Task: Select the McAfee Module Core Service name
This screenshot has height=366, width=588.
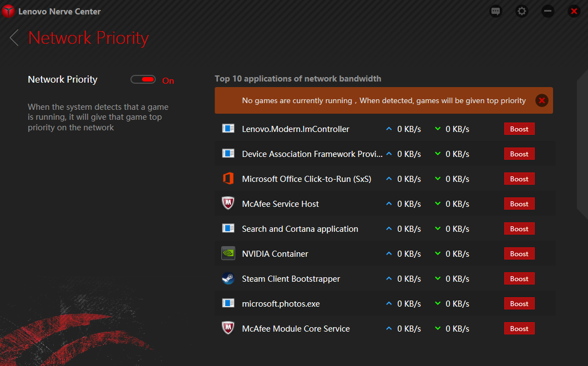Action: tap(296, 329)
